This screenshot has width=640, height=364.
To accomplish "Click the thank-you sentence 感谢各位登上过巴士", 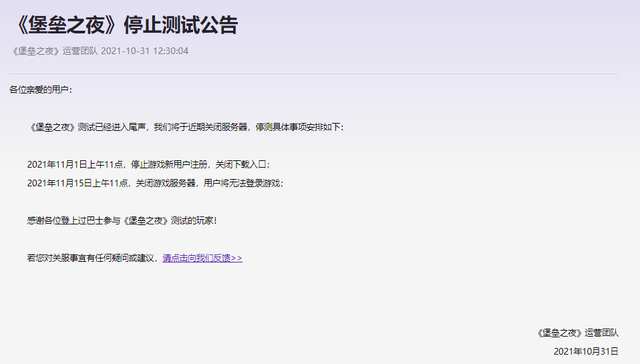I will [x=122, y=221].
